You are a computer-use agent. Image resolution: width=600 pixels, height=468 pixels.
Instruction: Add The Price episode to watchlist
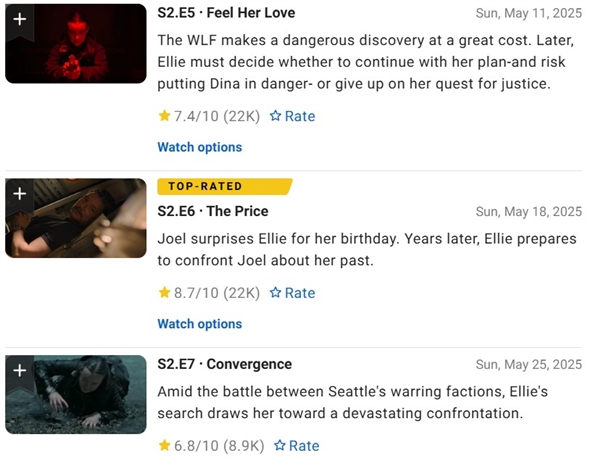click(x=19, y=193)
